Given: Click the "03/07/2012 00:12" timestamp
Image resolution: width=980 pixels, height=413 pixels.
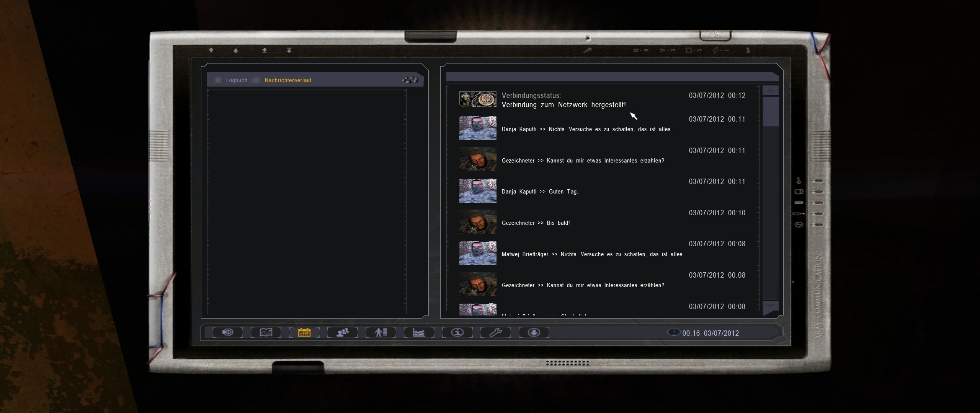Looking at the screenshot, I should click(x=717, y=96).
